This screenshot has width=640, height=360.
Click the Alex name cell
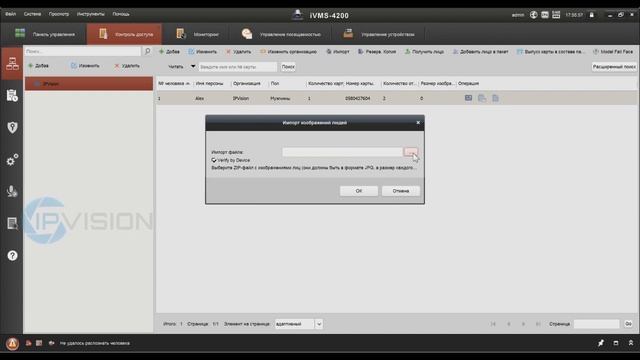click(x=199, y=98)
